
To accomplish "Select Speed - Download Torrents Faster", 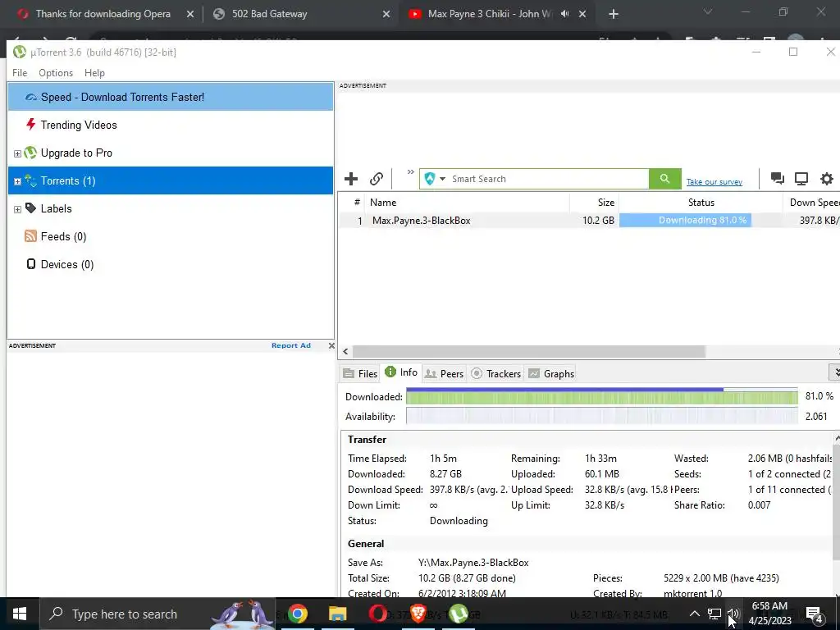I will [x=171, y=97].
